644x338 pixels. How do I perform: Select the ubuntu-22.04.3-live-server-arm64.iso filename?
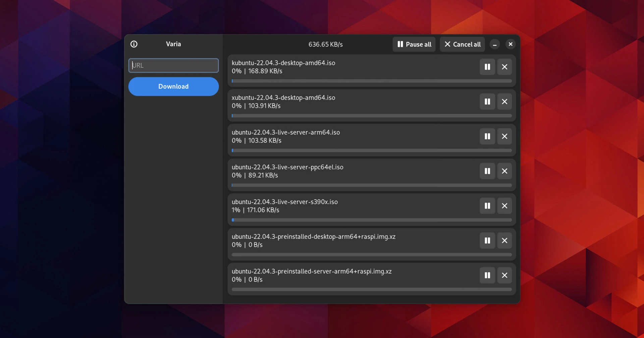286,132
